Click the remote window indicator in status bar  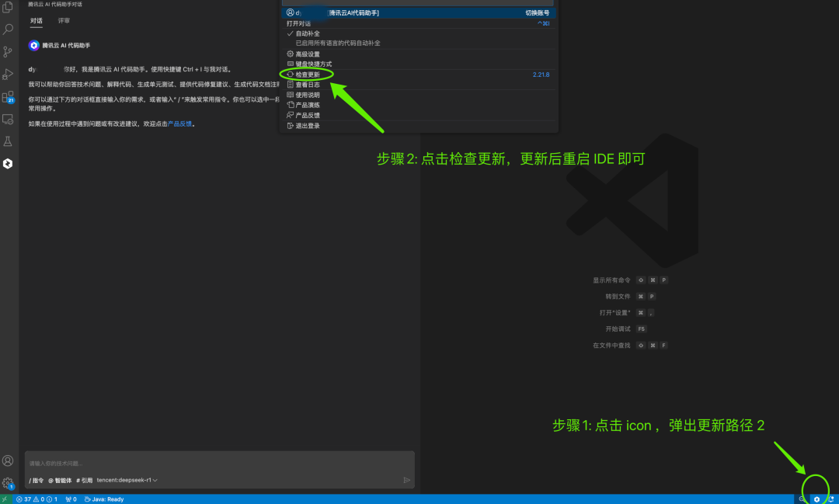point(5,499)
